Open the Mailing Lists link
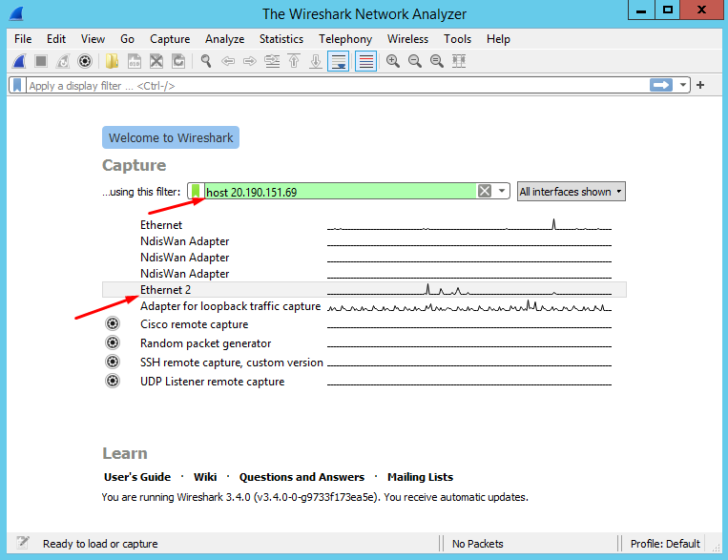The height and width of the screenshot is (560, 728). 420,477
